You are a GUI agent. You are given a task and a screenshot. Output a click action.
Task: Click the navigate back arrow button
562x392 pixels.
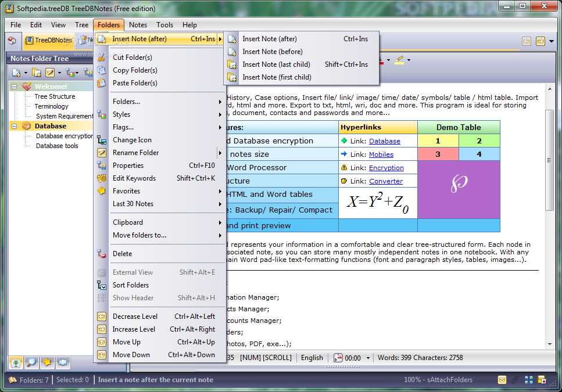click(526, 41)
